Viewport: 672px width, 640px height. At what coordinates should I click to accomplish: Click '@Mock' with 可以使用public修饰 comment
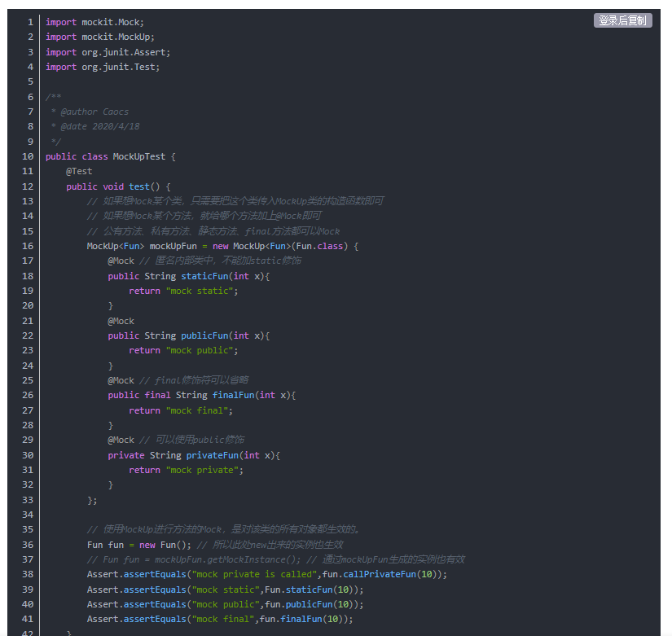point(121,440)
